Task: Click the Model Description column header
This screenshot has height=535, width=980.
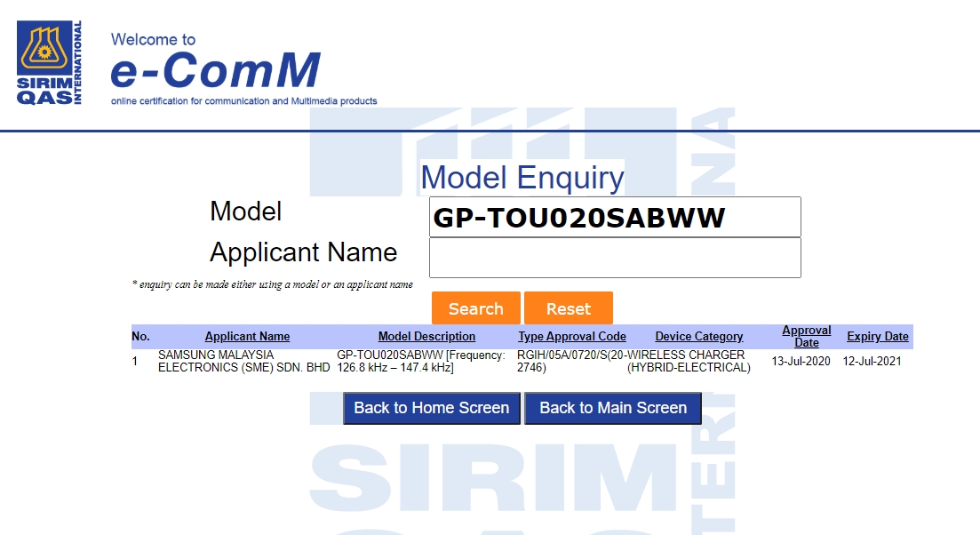Action: 426,337
